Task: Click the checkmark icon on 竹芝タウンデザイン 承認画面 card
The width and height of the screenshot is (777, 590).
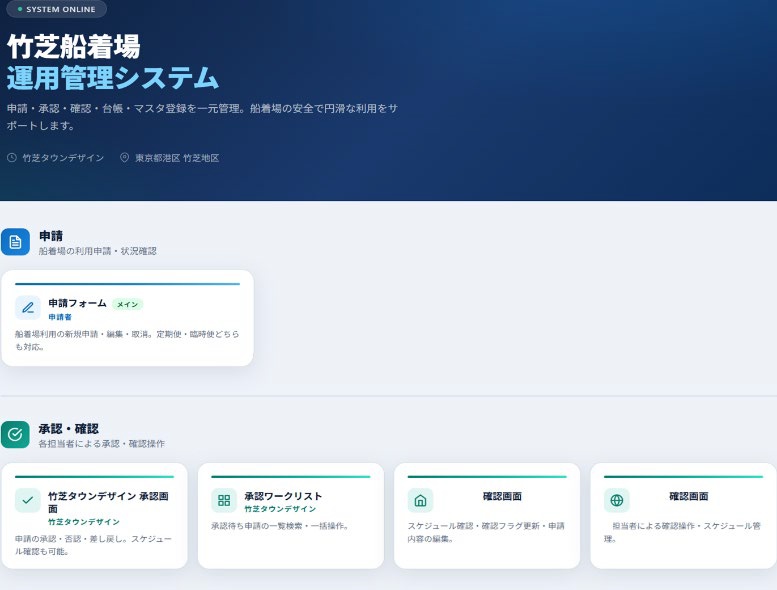Action: pyautogui.click(x=28, y=500)
